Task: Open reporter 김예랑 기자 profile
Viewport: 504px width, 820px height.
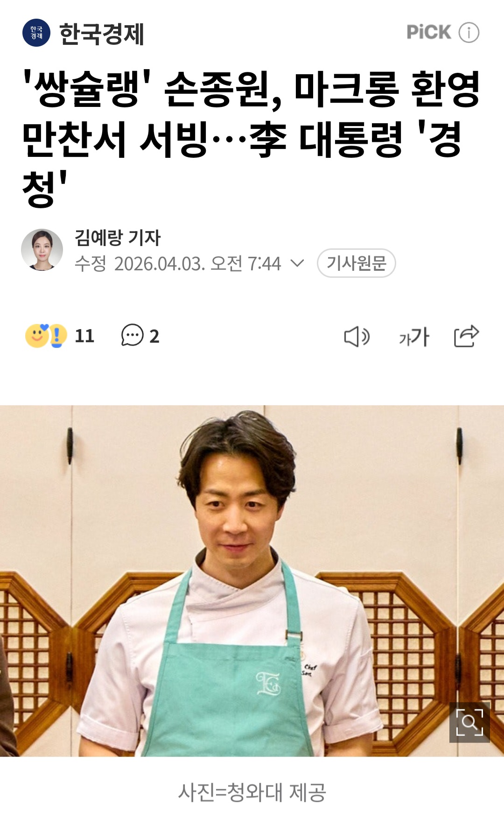Action: [118, 237]
